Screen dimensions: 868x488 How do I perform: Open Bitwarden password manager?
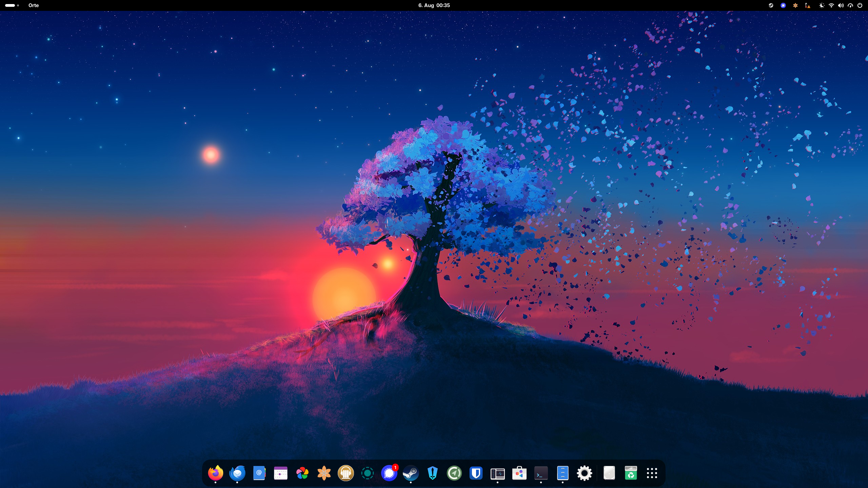coord(476,473)
